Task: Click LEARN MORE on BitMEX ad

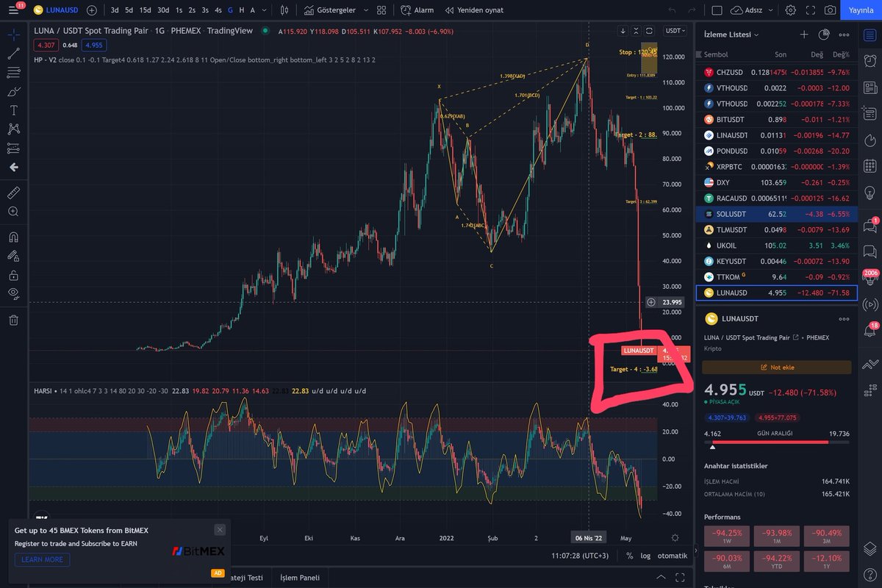Action: tap(42, 559)
